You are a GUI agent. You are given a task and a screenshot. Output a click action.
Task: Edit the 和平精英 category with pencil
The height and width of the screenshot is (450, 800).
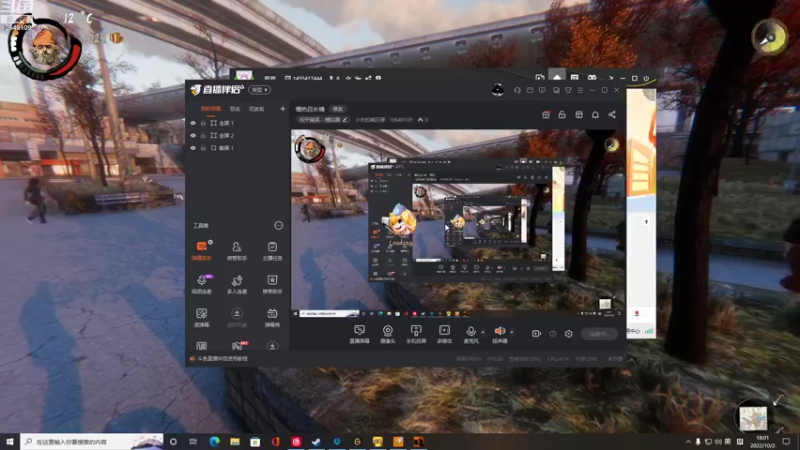(345, 120)
